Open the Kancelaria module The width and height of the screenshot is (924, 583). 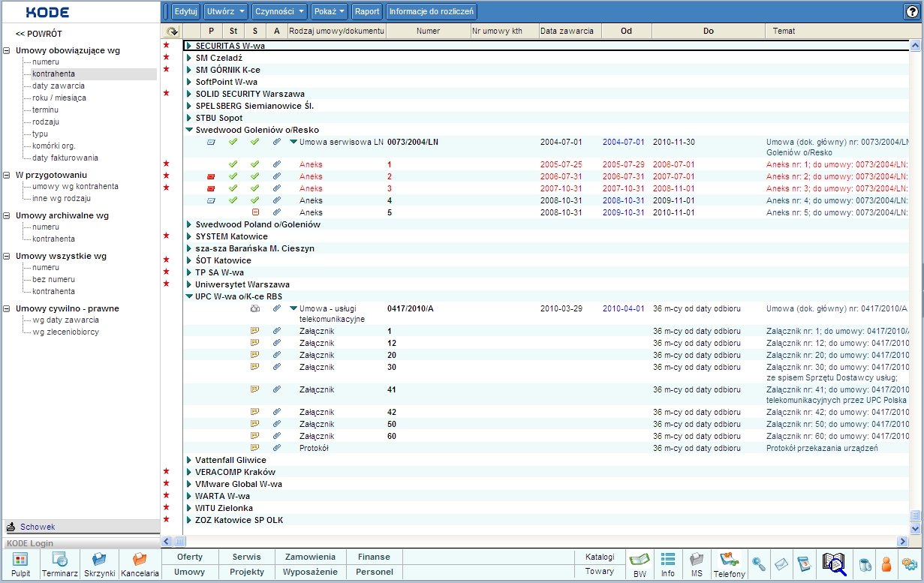coord(140,564)
